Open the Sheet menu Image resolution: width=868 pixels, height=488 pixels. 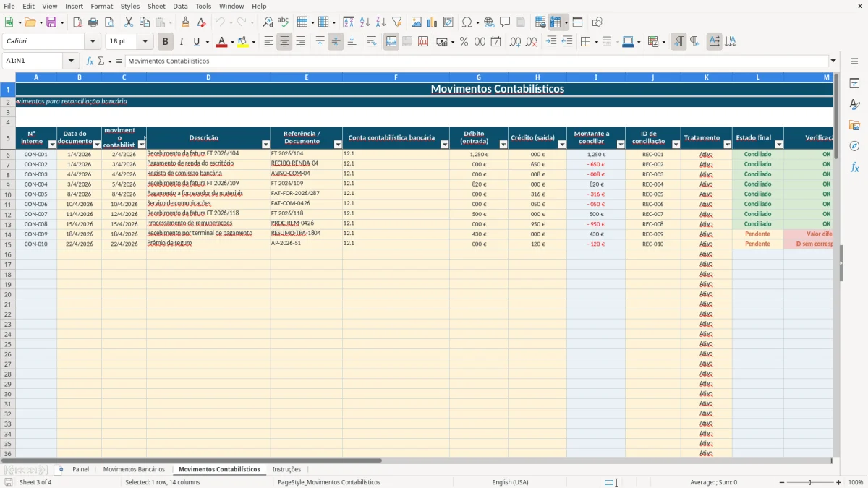(156, 6)
